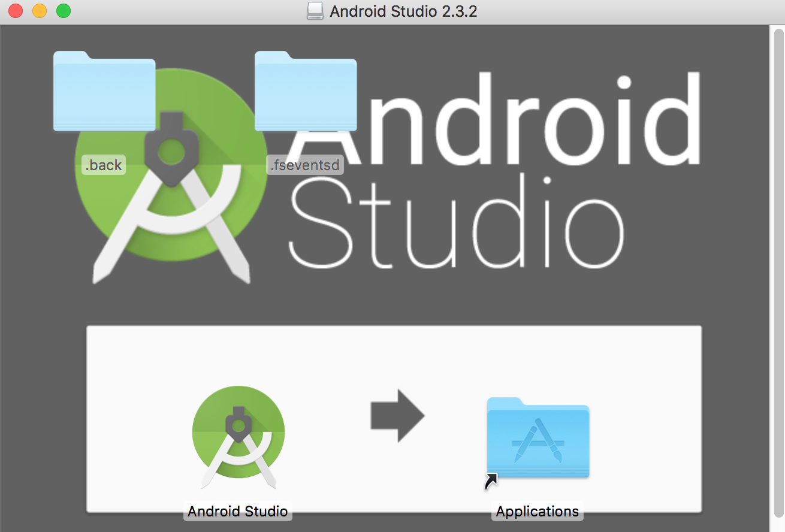
Task: Click the disk icon in title bar
Action: tap(315, 11)
